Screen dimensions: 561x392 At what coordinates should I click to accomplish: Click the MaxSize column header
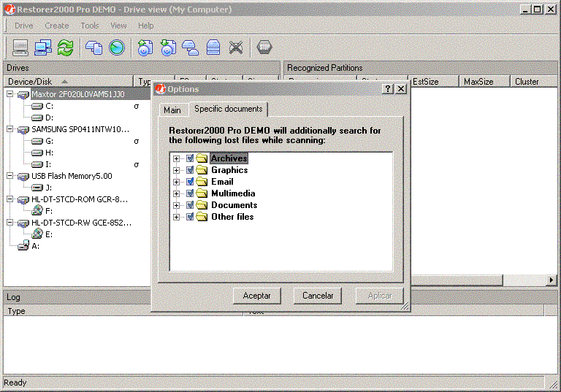pos(484,82)
